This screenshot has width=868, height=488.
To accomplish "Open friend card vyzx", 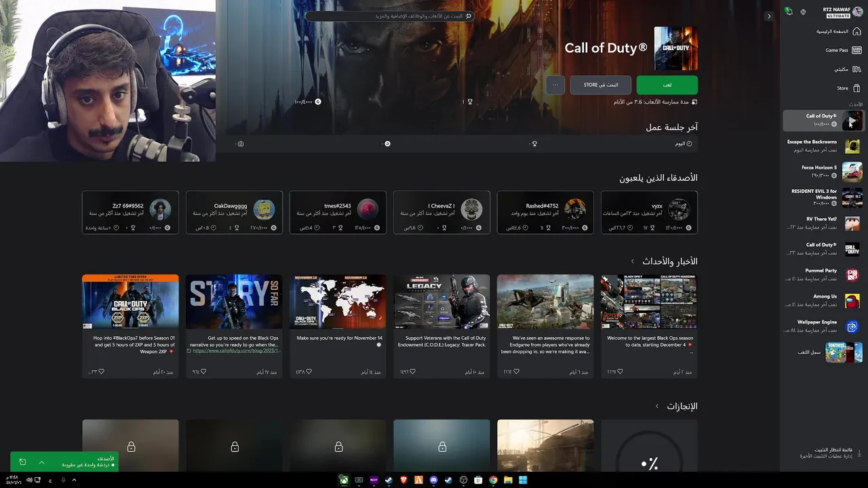I will pyautogui.click(x=649, y=212).
